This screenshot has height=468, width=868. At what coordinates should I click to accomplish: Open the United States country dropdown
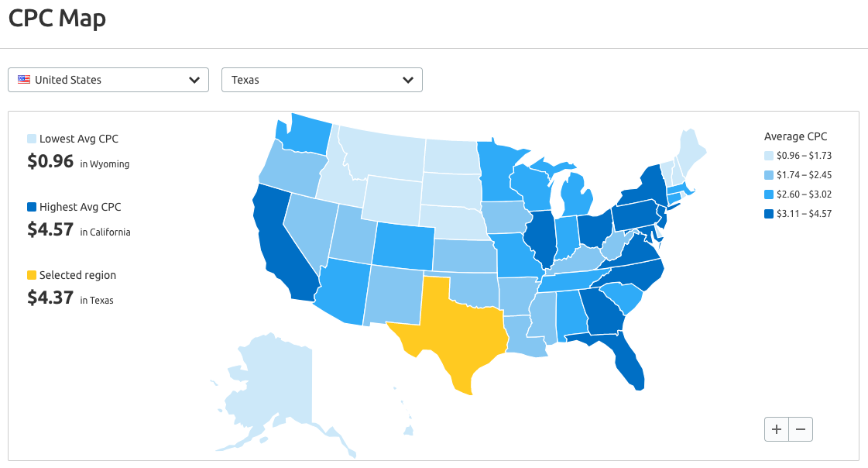click(x=108, y=80)
